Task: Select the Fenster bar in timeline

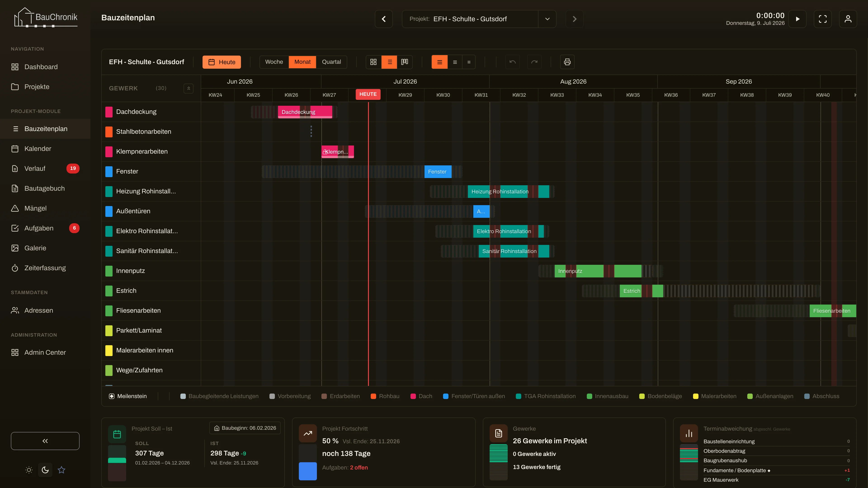Action: pos(438,172)
